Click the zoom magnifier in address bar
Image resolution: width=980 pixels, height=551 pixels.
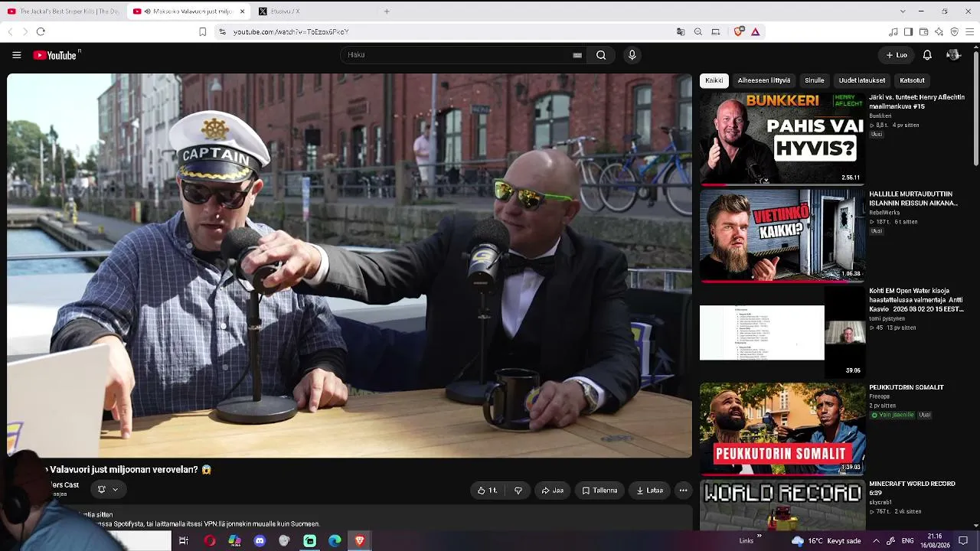tap(698, 31)
